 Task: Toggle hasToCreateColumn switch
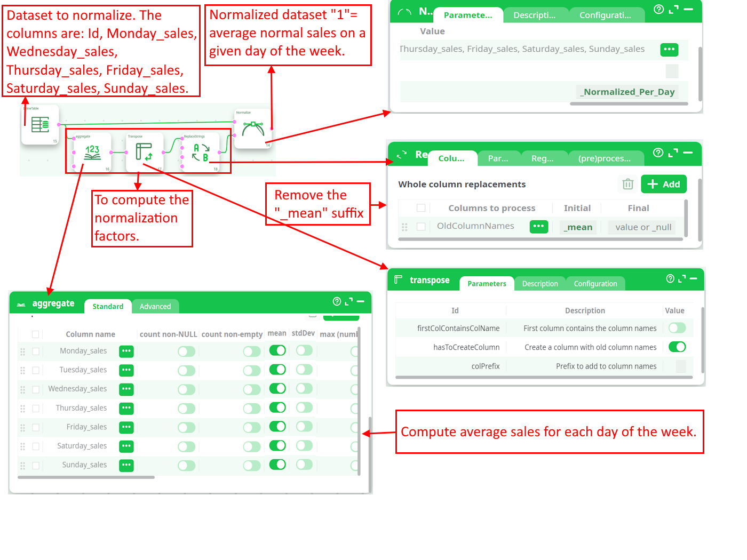pos(677,347)
